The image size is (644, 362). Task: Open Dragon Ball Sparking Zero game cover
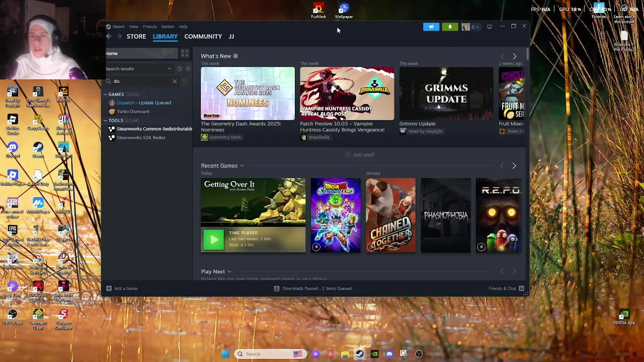click(336, 215)
